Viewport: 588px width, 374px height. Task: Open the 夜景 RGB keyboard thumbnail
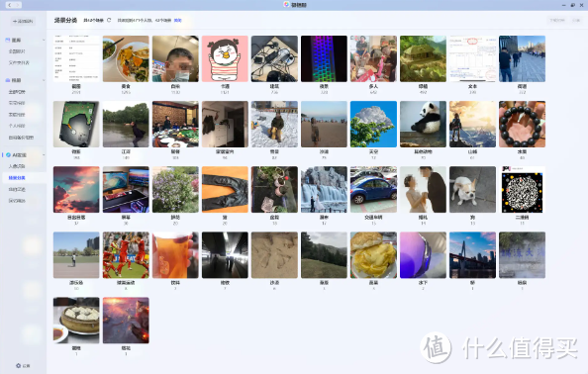click(x=324, y=58)
